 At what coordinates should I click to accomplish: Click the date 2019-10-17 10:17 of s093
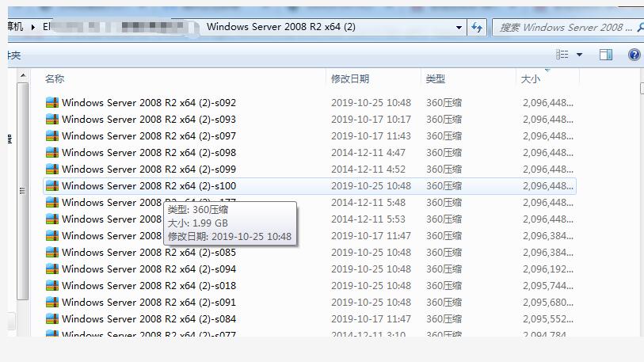(371, 119)
